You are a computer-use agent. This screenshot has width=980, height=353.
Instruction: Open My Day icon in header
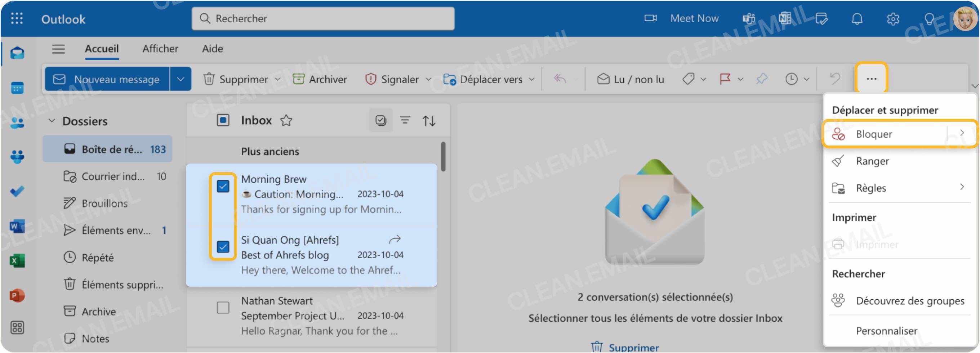[821, 18]
